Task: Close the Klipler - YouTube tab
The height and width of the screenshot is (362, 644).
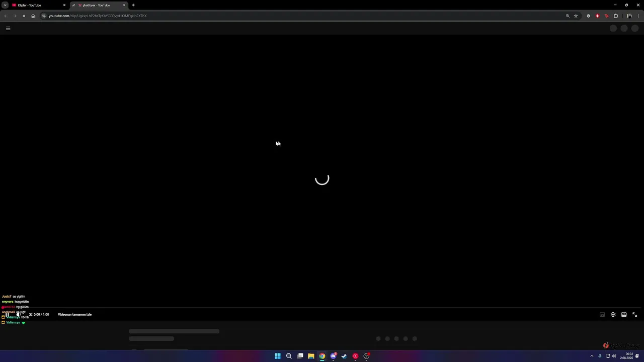Action: [64, 5]
